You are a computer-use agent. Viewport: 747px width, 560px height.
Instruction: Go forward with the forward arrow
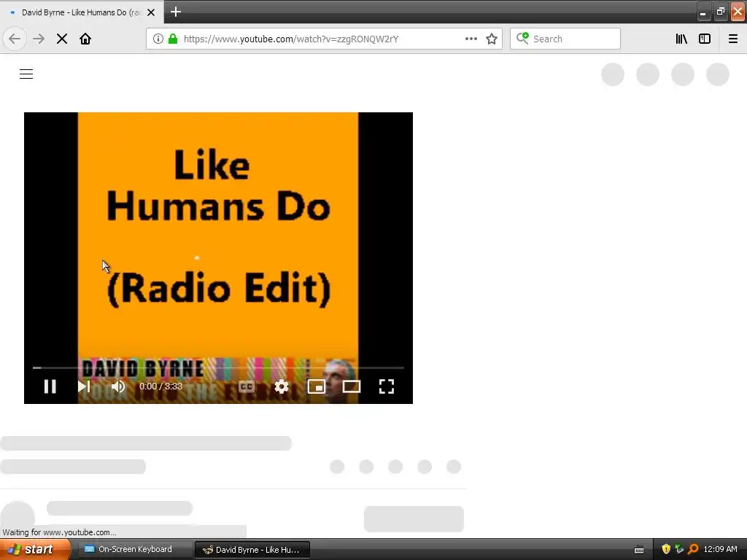39,39
